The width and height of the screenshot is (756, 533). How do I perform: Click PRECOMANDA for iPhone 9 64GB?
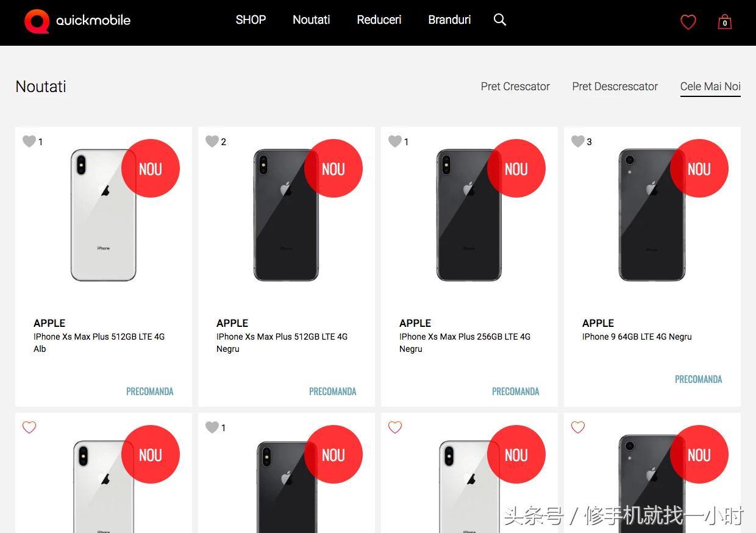[699, 379]
